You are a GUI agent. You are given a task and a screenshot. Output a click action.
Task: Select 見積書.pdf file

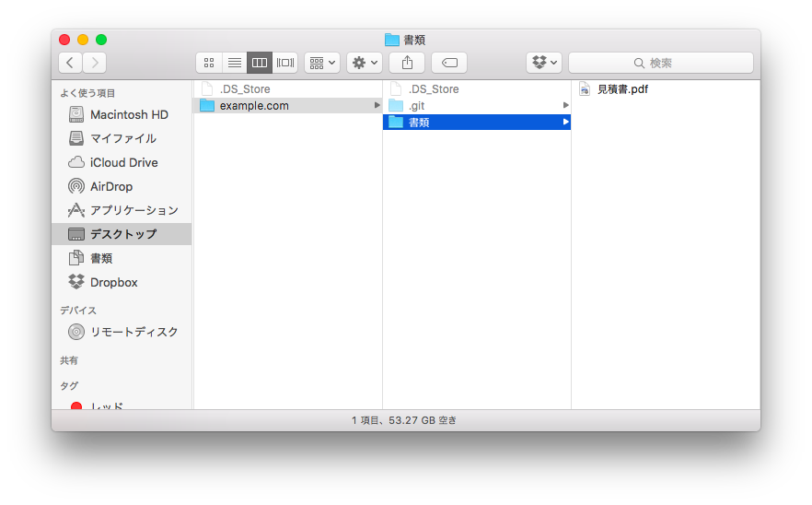[666, 89]
